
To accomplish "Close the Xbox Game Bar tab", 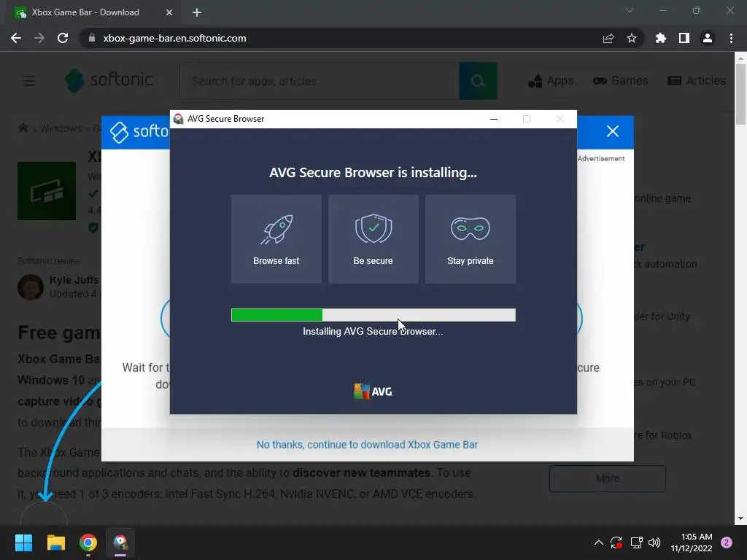I will click(169, 12).
